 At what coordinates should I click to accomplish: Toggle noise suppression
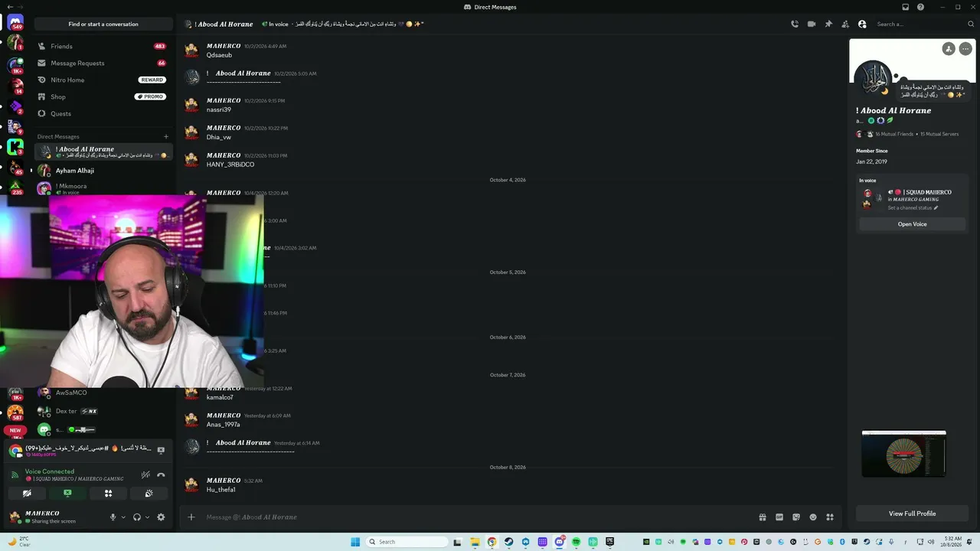145,475
